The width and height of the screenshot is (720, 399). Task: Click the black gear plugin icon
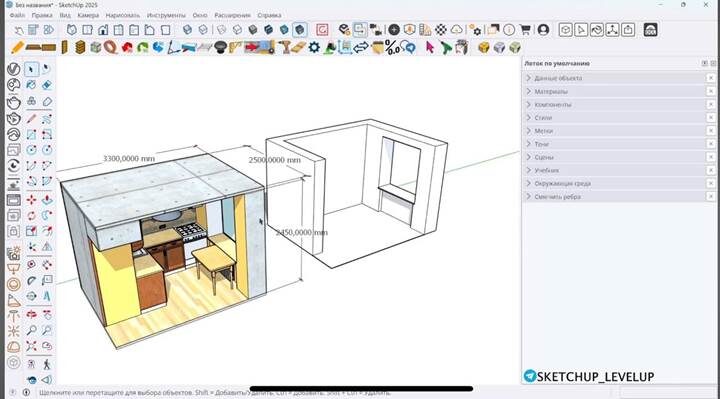[x=314, y=47]
